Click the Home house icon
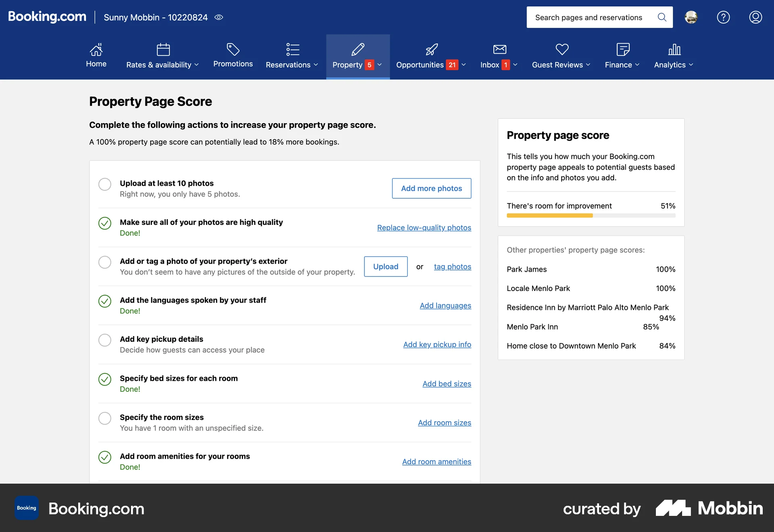Image resolution: width=774 pixels, height=532 pixels. (x=96, y=50)
